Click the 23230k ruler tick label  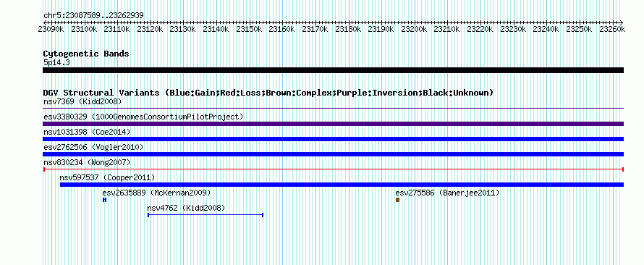pos(512,29)
